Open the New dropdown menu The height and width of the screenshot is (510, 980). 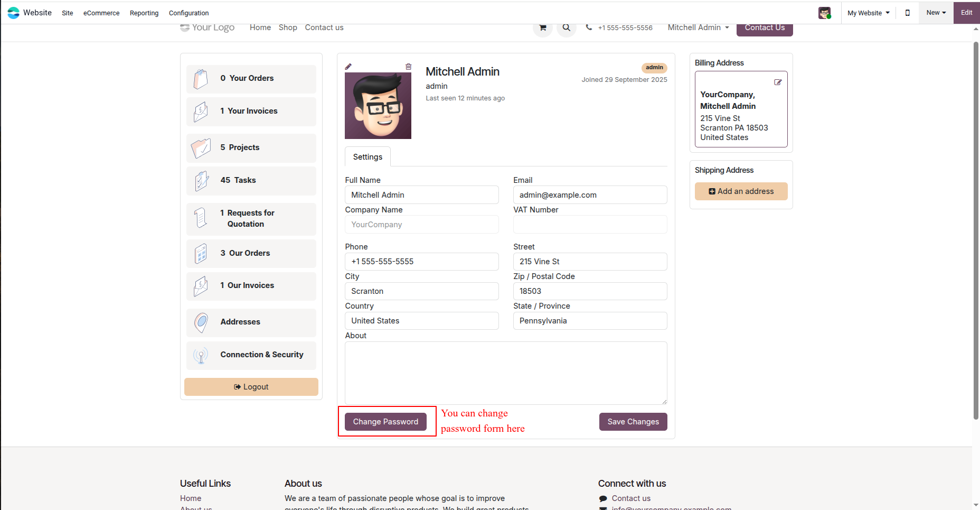pyautogui.click(x=936, y=13)
